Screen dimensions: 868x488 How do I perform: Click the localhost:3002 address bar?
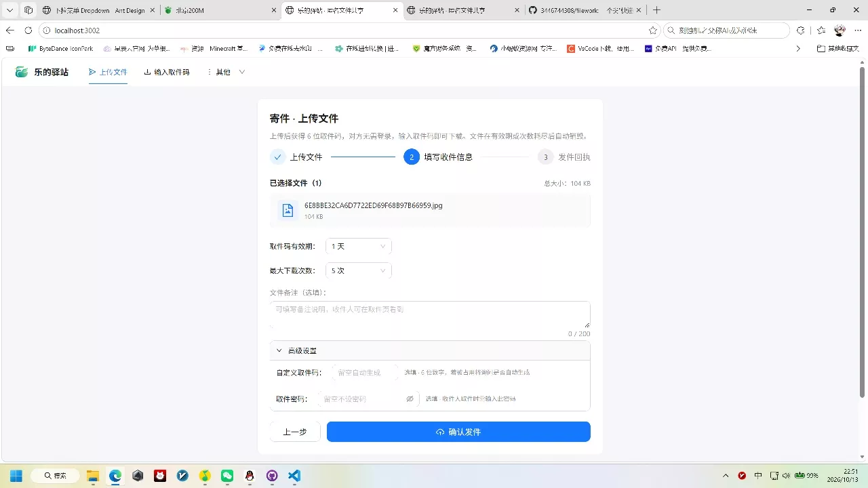350,30
